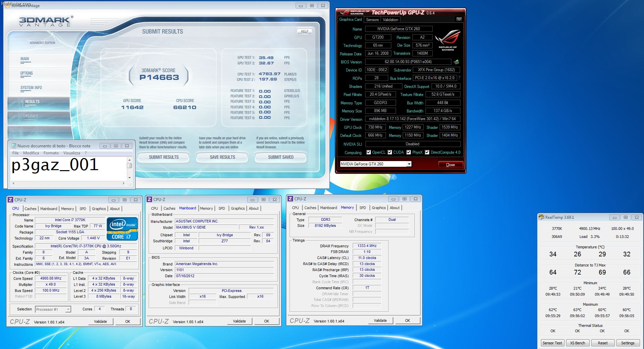Viewport: 644px width, 349px height.
Task: Click the Reset button in RealTemp
Action: click(603, 343)
